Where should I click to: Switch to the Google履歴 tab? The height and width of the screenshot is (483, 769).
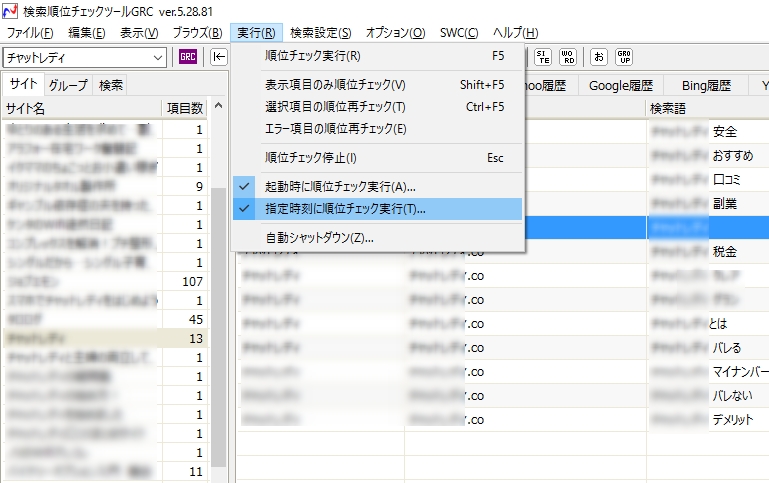click(x=621, y=86)
